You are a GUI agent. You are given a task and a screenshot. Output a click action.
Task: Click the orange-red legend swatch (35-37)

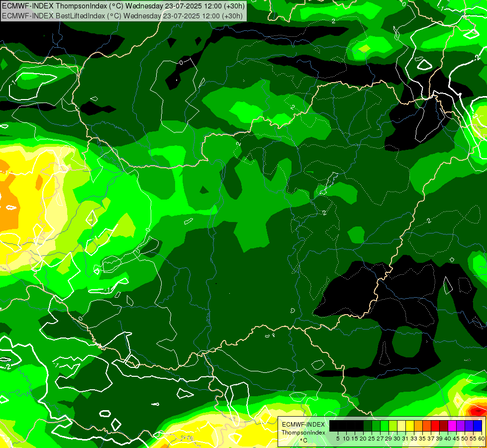[x=427, y=426]
